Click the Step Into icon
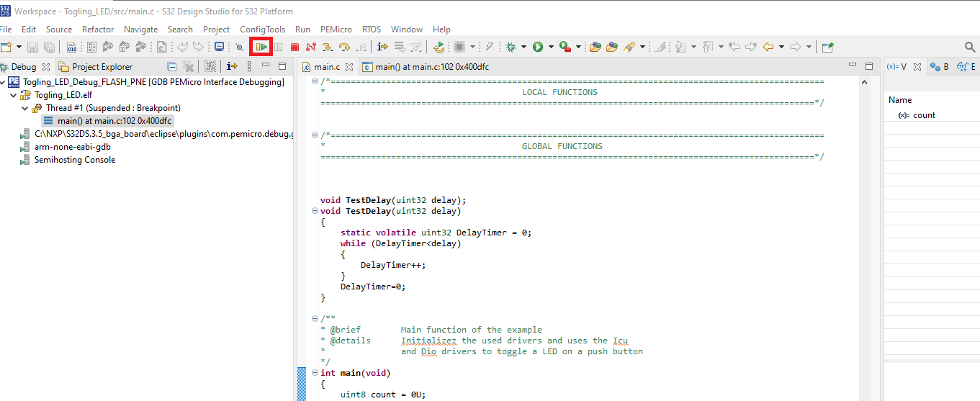The width and height of the screenshot is (980, 401). (328, 47)
